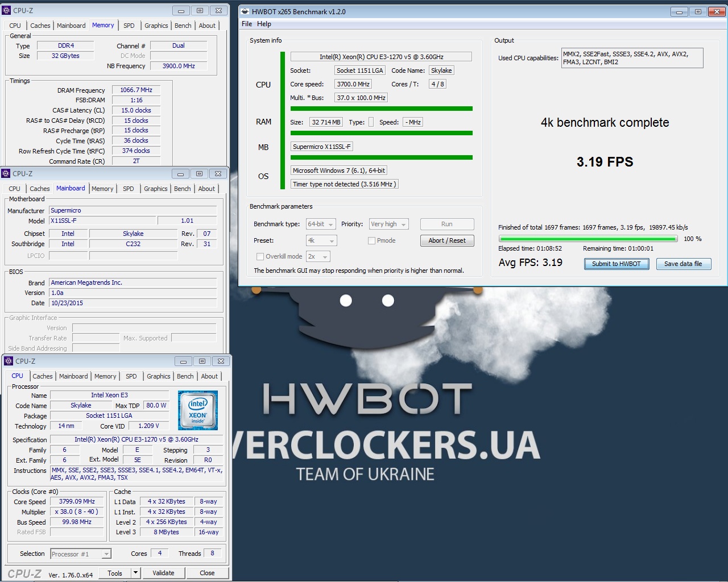The image size is (728, 582).
Task: Click the Level 3 8 MBytes cache value
Action: [166, 532]
